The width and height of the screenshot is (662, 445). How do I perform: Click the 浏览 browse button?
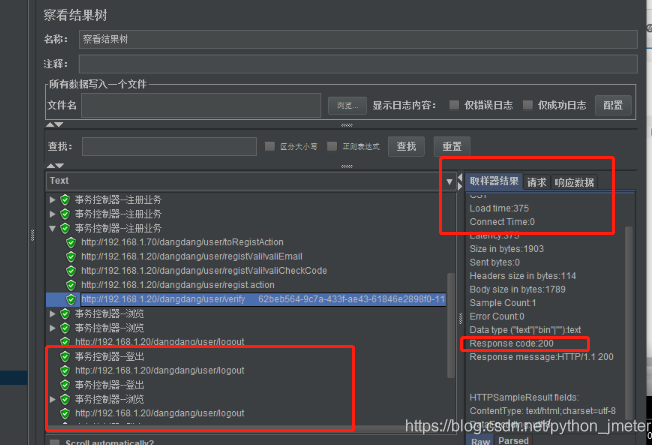[347, 105]
